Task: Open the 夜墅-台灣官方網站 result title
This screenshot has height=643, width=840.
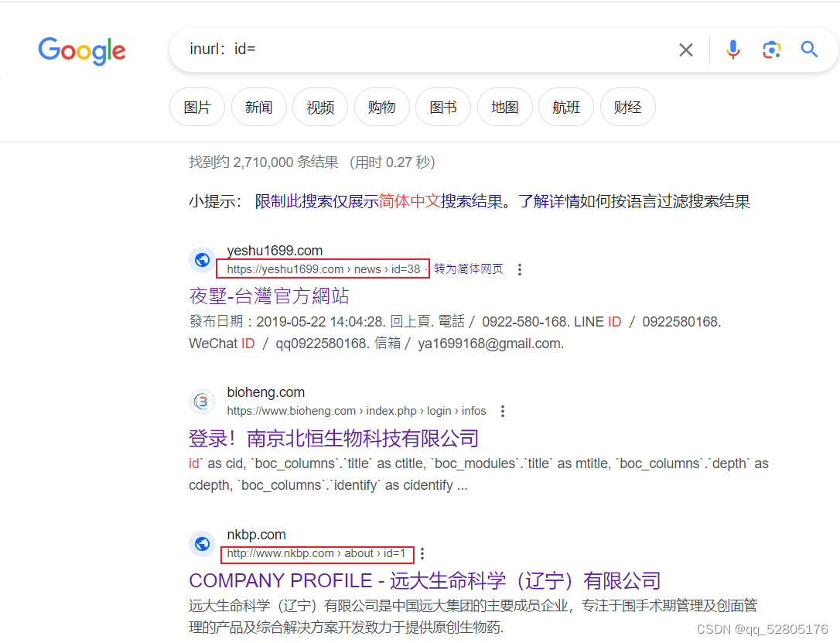Action: (269, 296)
